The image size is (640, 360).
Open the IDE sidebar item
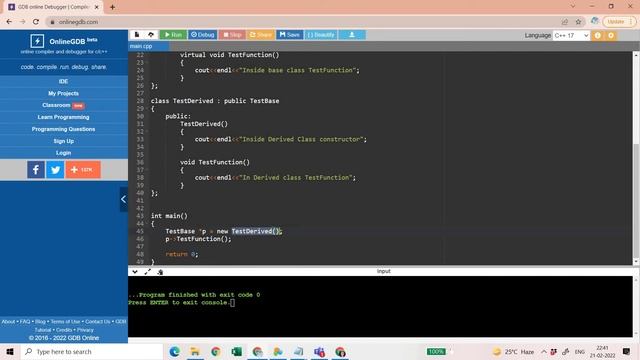click(63, 81)
